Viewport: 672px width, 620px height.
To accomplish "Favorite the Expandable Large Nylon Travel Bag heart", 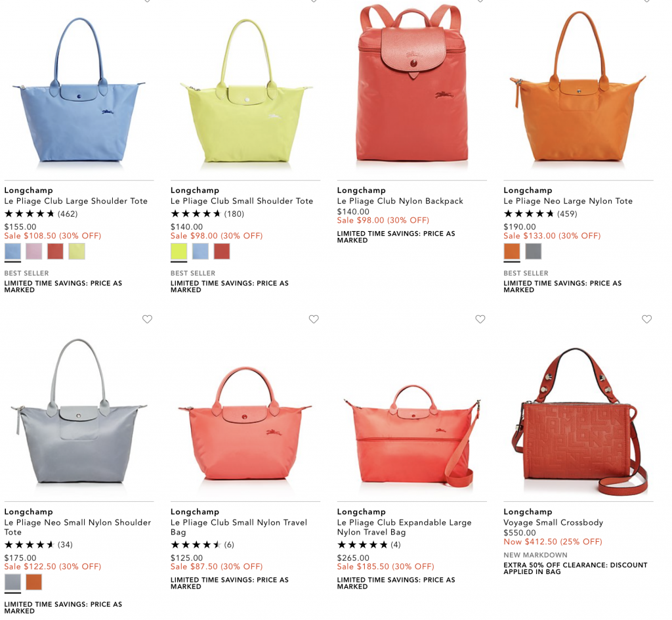I will tap(480, 319).
